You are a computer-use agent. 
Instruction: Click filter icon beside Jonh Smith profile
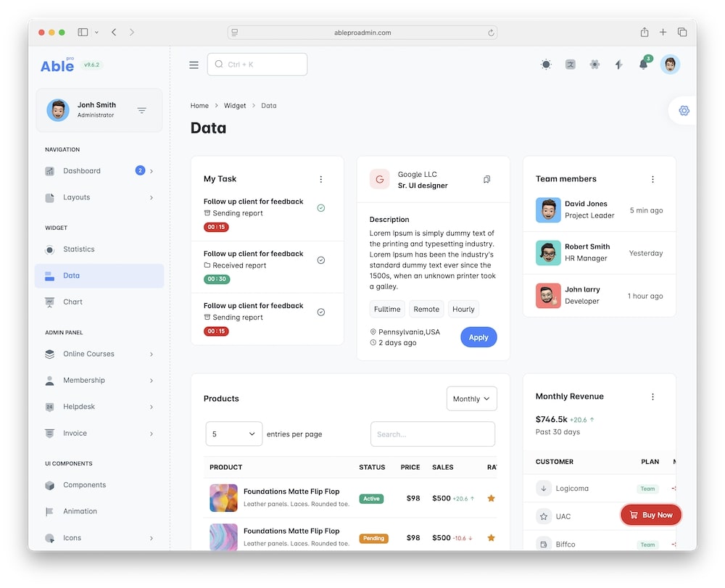click(142, 110)
